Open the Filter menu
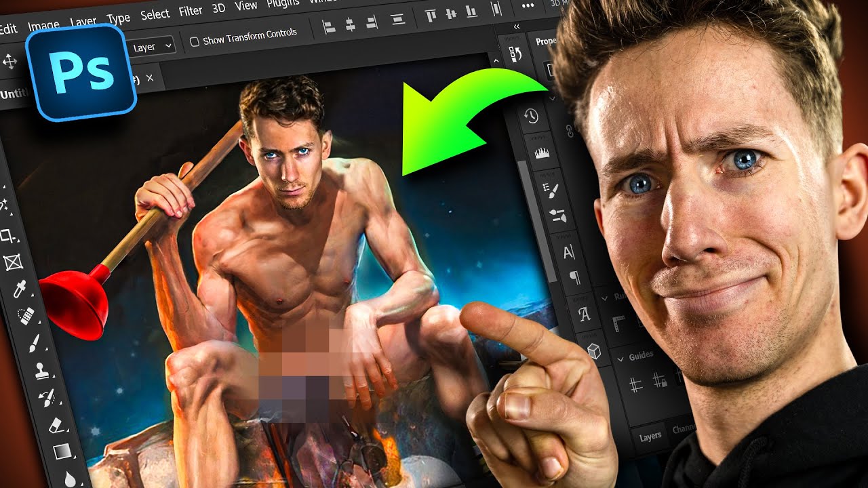 click(x=191, y=11)
